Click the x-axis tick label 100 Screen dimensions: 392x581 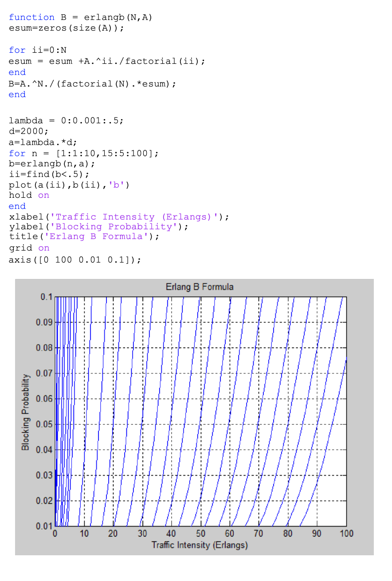click(x=346, y=534)
